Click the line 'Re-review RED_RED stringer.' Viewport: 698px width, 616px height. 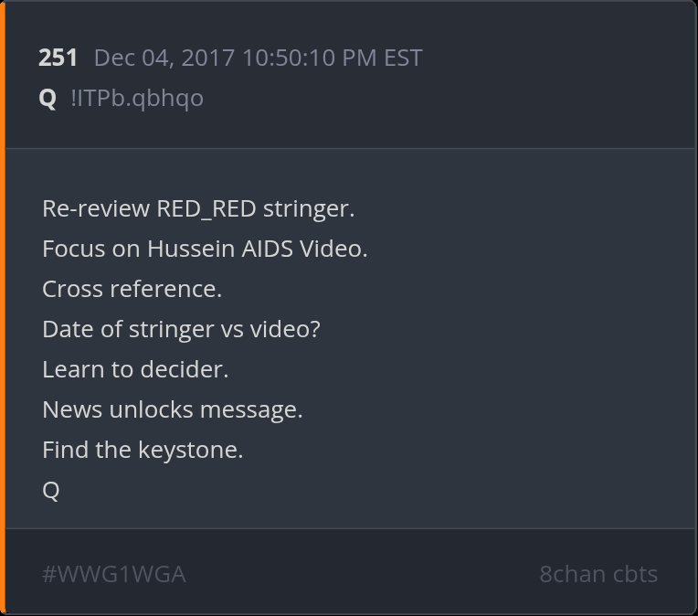pos(198,209)
